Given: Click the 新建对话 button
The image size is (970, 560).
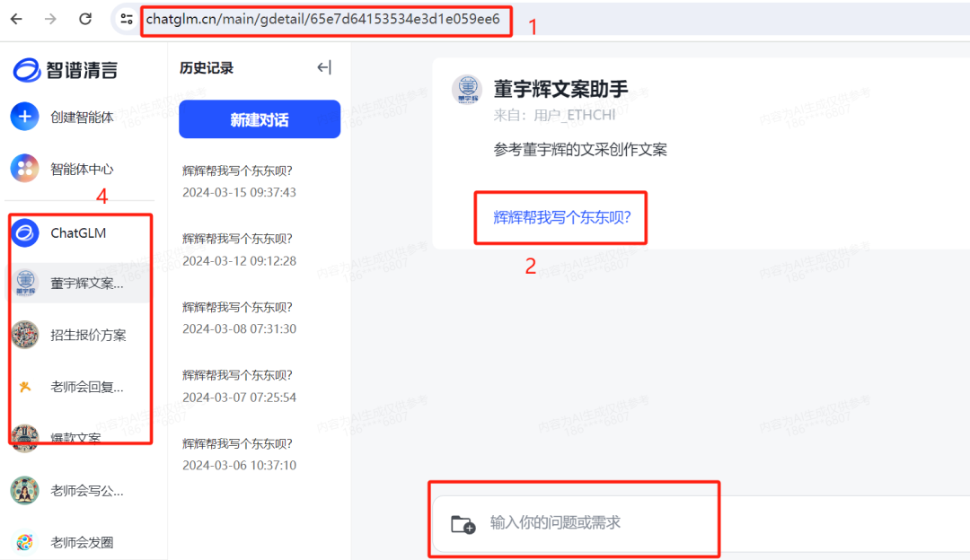Looking at the screenshot, I should click(x=260, y=119).
